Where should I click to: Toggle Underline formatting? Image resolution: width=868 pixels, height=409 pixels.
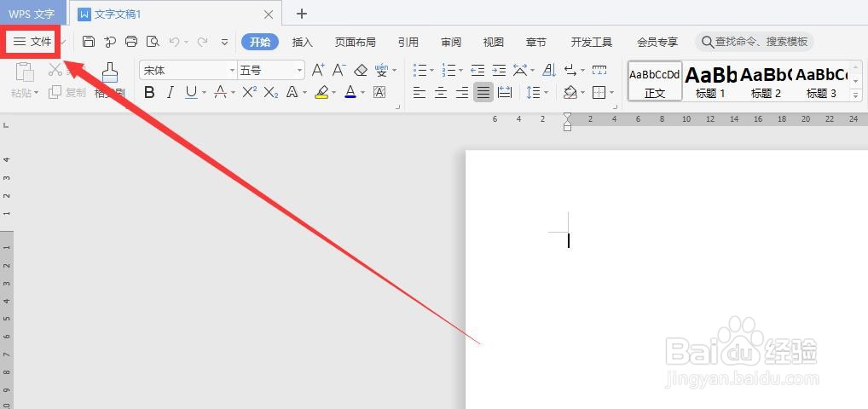[x=192, y=92]
